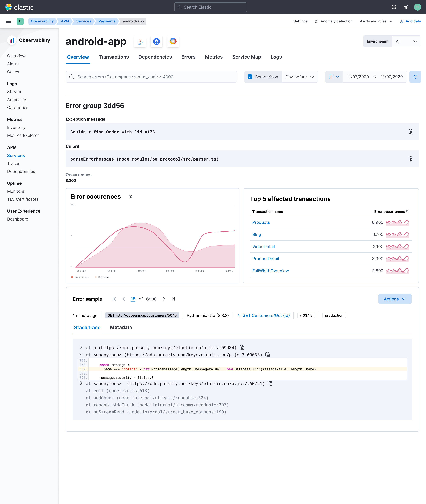Click the green D space avatar
This screenshot has width=426, height=504.
pyautogui.click(x=20, y=21)
